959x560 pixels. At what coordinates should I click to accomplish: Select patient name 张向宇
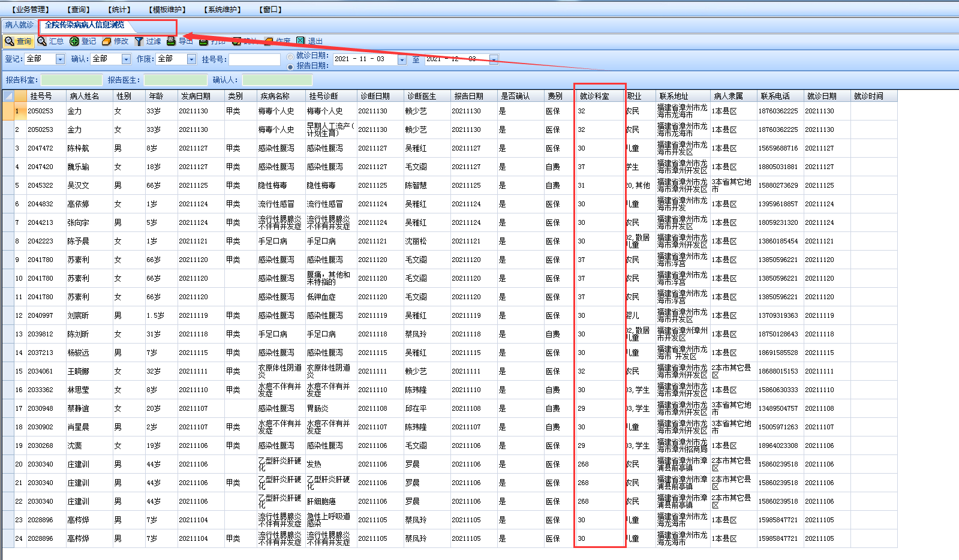click(79, 223)
